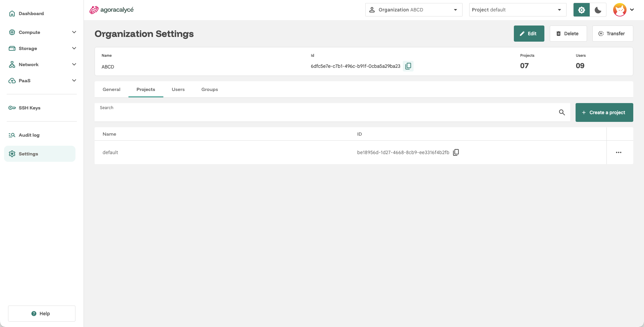This screenshot has height=327, width=644.
Task: Open the Groups tab
Action: coord(210,89)
